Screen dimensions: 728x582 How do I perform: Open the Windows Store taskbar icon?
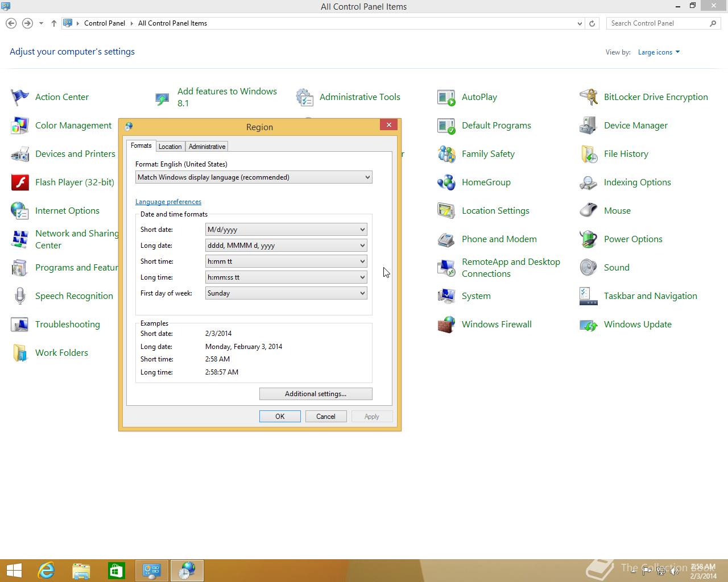coord(117,571)
